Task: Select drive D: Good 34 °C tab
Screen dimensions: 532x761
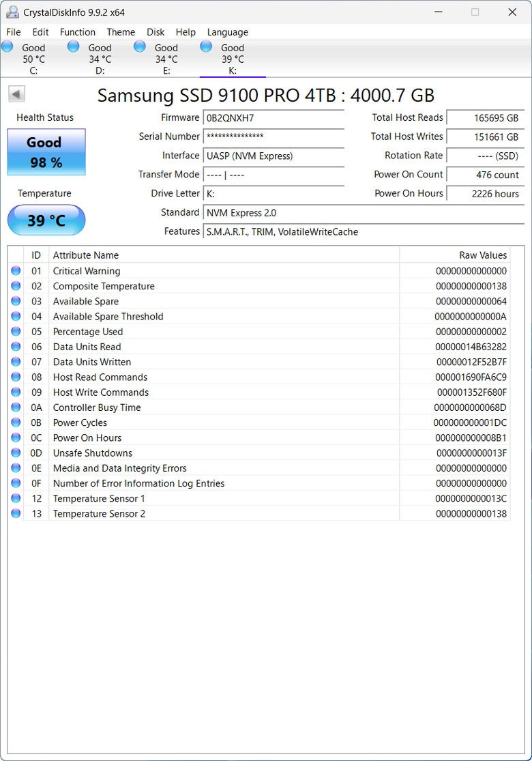Action: click(100, 59)
